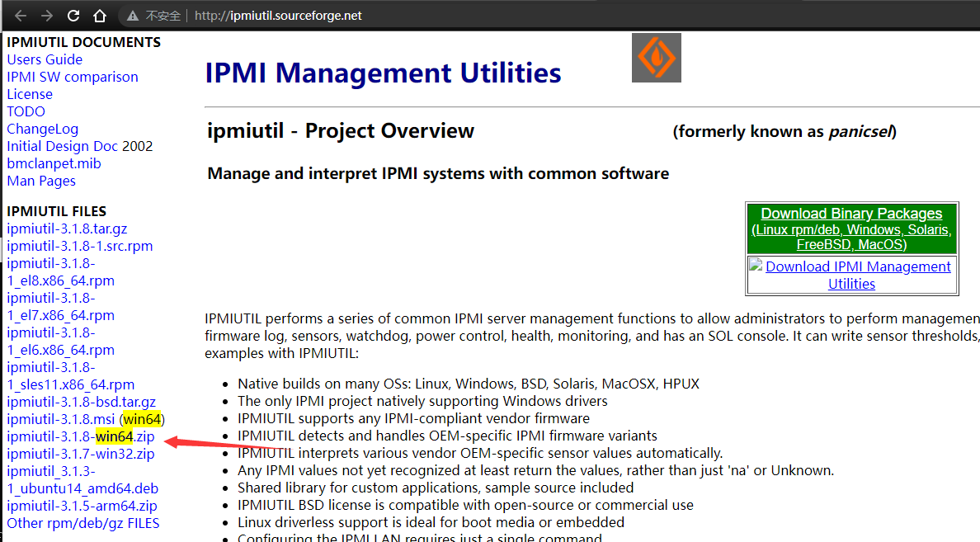Download the bmclanpet.mib file
Viewport: 980px width, 542px height.
[x=54, y=164]
